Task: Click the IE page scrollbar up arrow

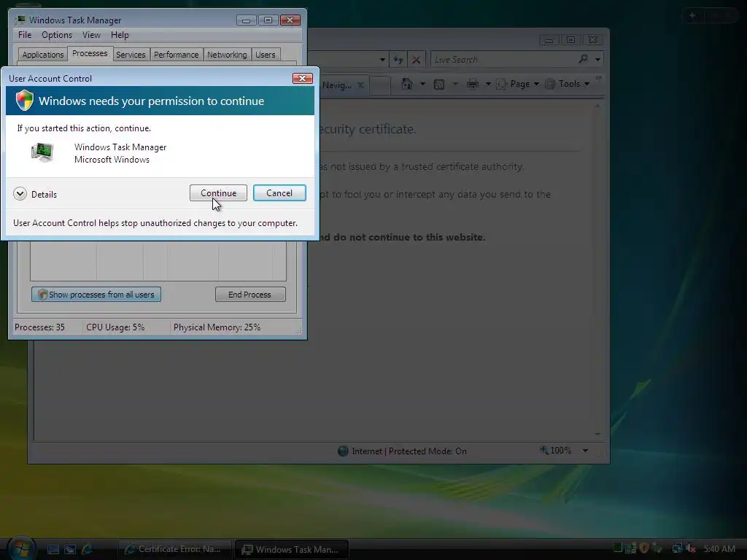Action: (x=597, y=106)
